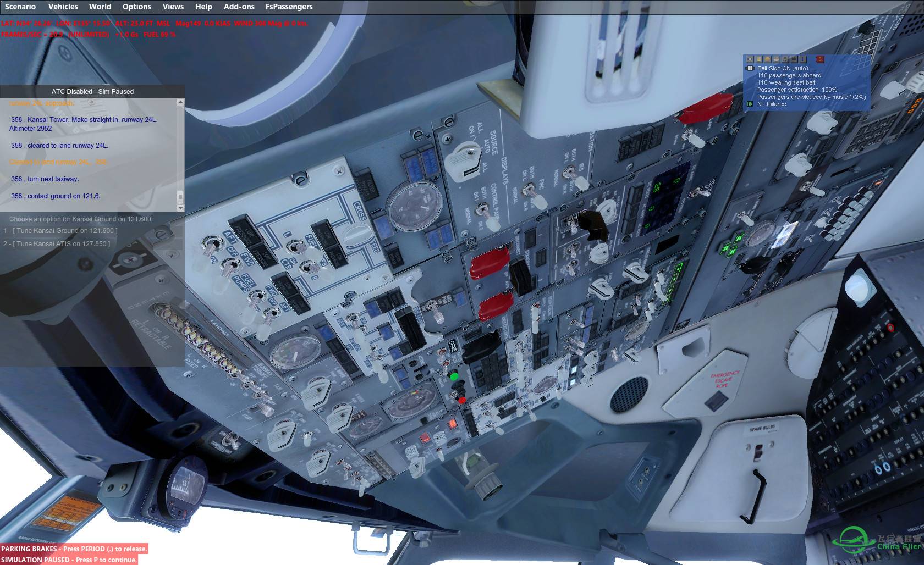
Task: Lift the lower red guarded disconnect switch
Action: pos(495,305)
